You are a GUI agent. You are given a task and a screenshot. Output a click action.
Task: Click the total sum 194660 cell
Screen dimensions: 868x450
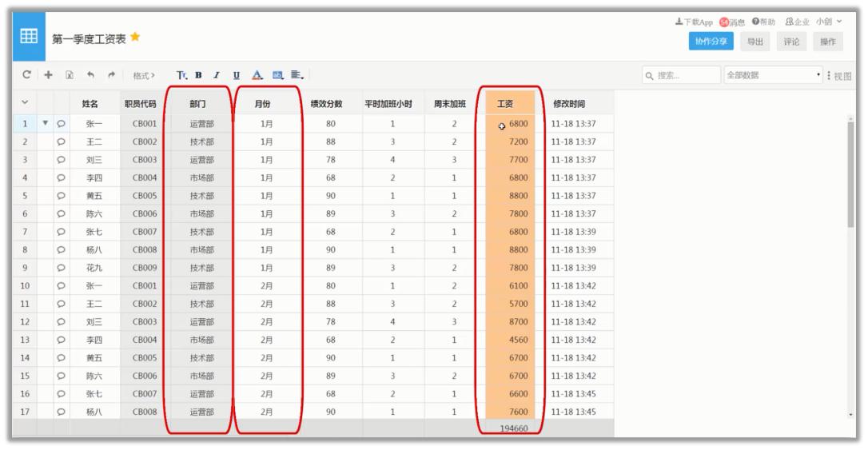[x=510, y=428]
